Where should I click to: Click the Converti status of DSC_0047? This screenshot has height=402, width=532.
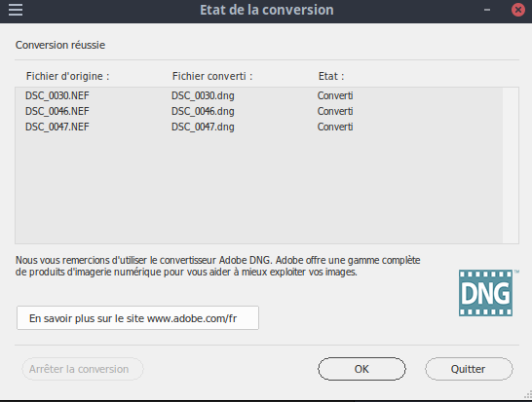[335, 127]
